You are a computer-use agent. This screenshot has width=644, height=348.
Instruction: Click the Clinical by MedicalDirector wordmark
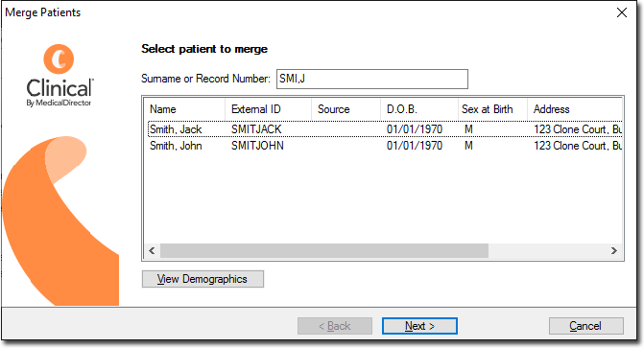point(60,92)
